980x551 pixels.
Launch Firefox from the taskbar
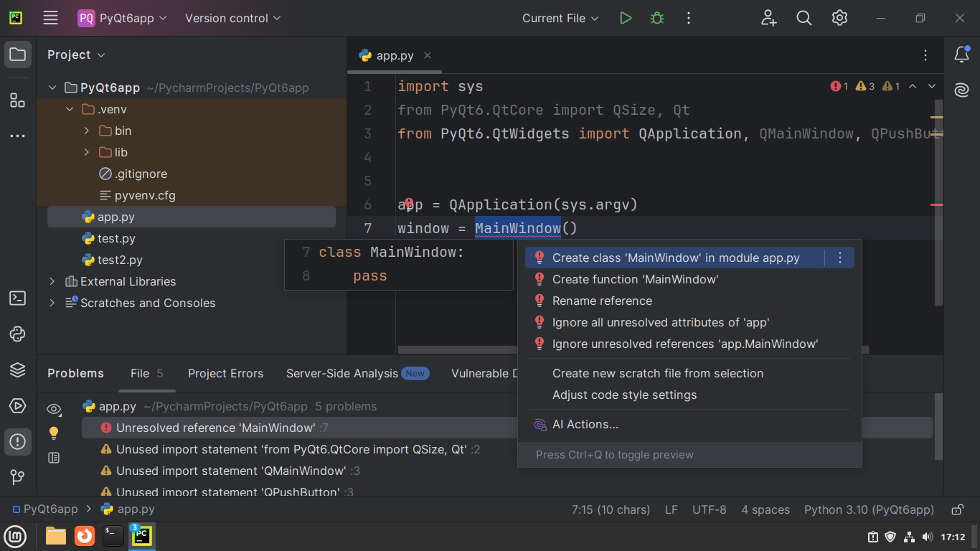click(85, 536)
